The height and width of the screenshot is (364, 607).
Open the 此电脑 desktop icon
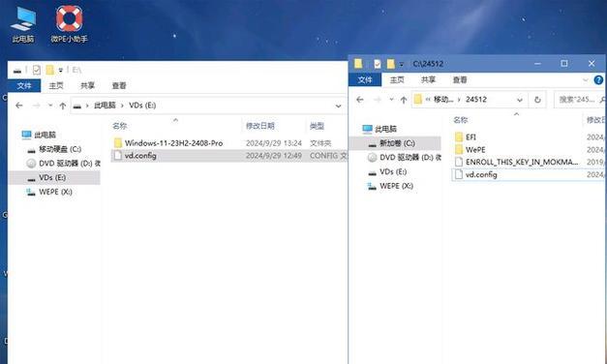pos(23,24)
